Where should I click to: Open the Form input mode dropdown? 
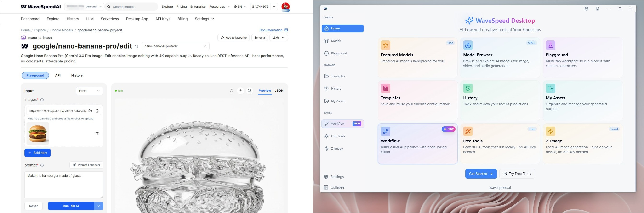tap(89, 91)
